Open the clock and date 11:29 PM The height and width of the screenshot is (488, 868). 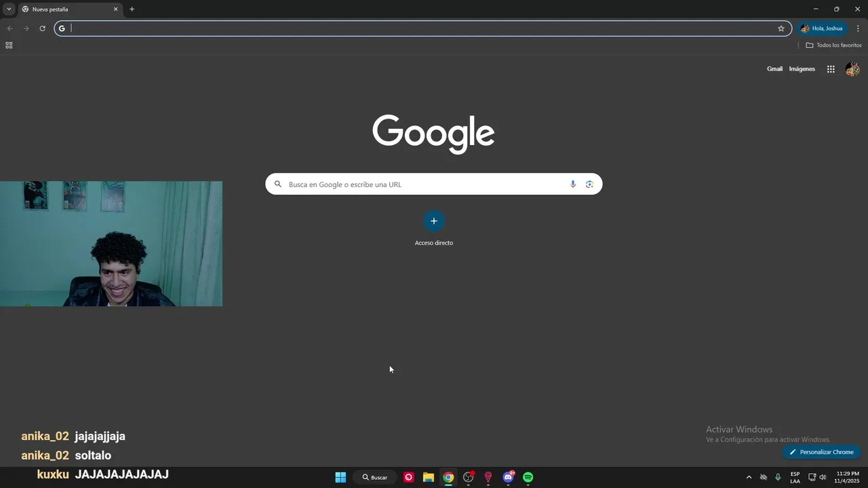(x=847, y=477)
